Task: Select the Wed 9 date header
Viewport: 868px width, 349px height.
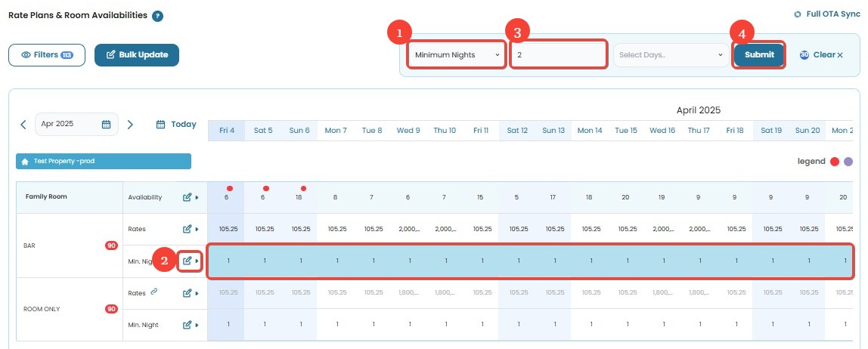Action: tap(408, 131)
